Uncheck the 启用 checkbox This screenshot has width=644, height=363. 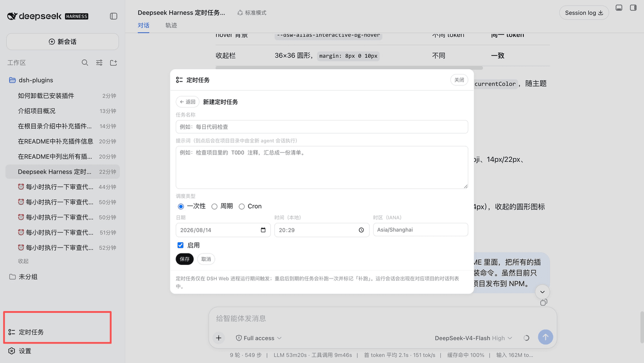(x=181, y=245)
